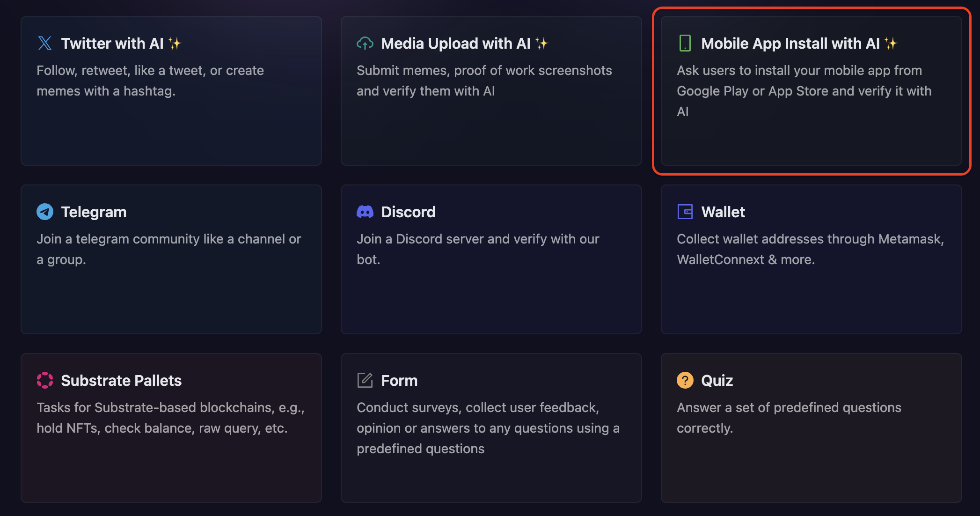The width and height of the screenshot is (980, 516).
Task: Select the Twitter with AI task title
Action: 112,44
